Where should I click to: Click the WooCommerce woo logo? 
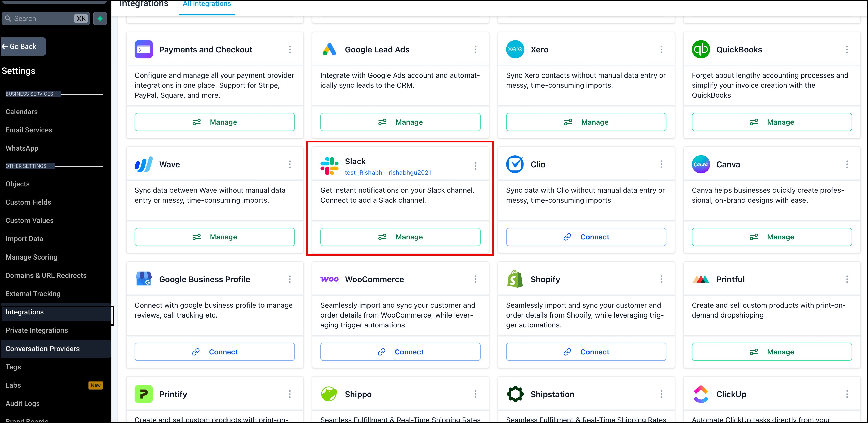(329, 279)
